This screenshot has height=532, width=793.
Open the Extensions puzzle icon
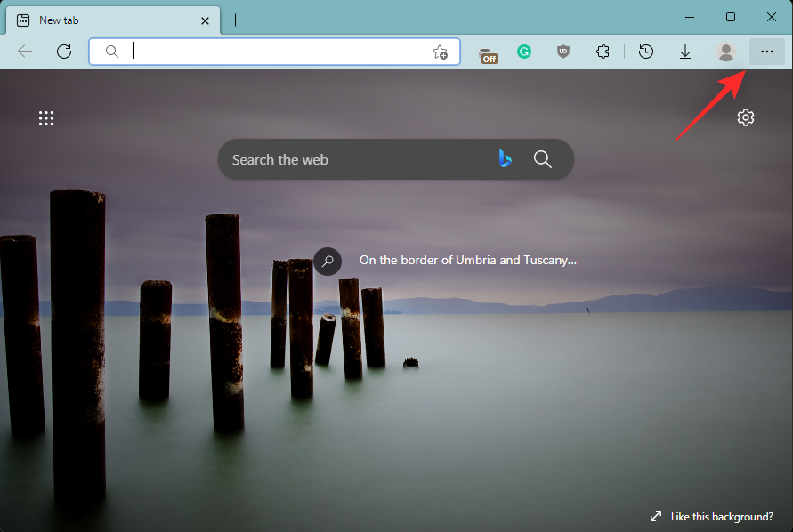click(603, 52)
